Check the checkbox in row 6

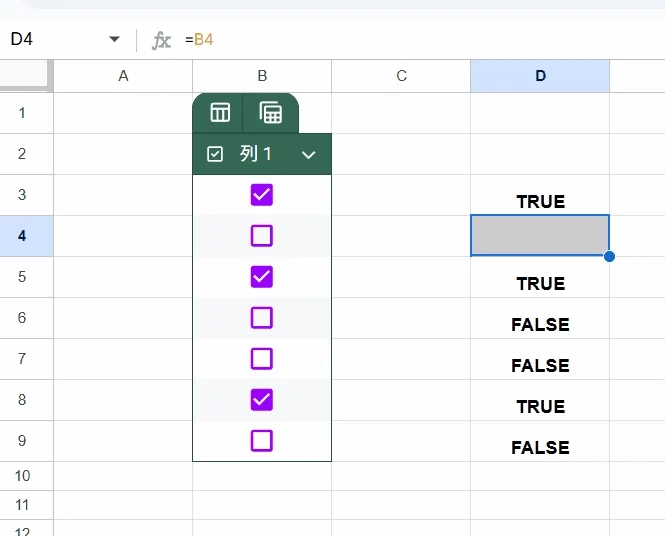262,318
